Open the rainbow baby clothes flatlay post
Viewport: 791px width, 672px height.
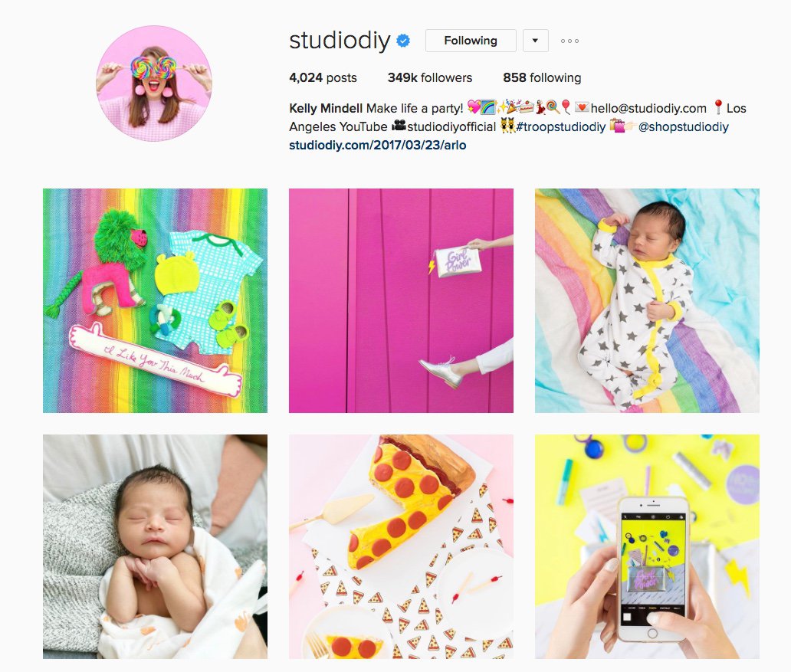click(x=155, y=300)
